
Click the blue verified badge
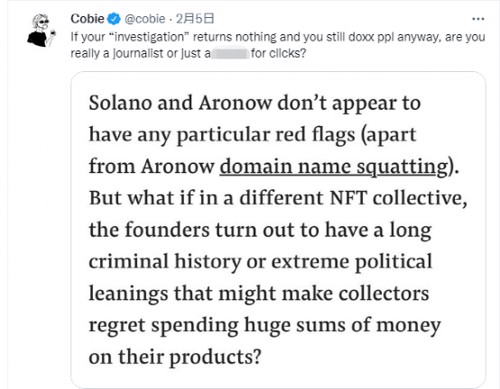point(114,19)
